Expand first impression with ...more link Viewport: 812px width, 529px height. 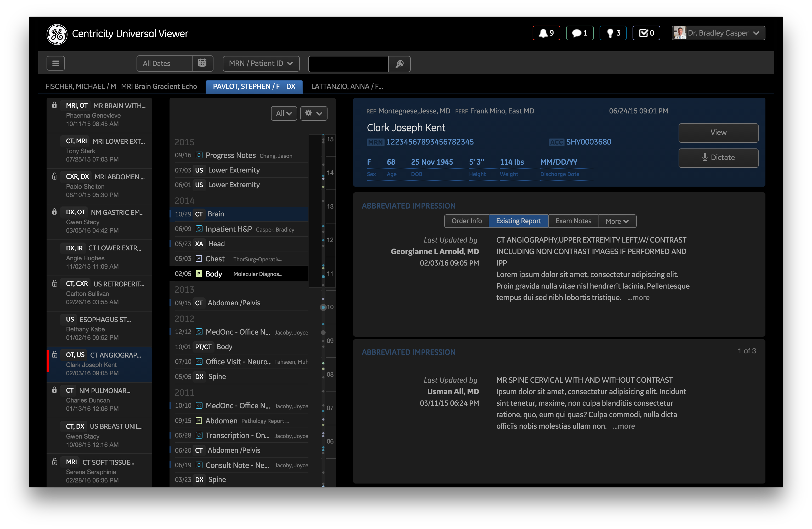pyautogui.click(x=638, y=297)
